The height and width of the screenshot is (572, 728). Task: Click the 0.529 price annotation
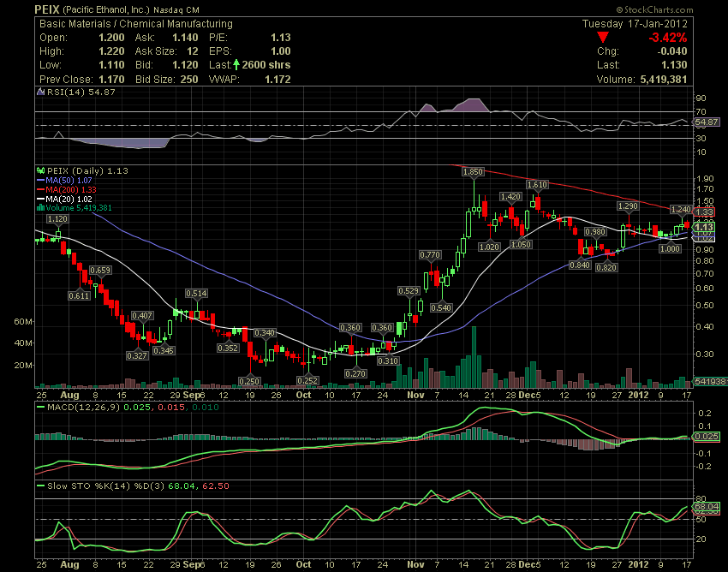tap(409, 291)
